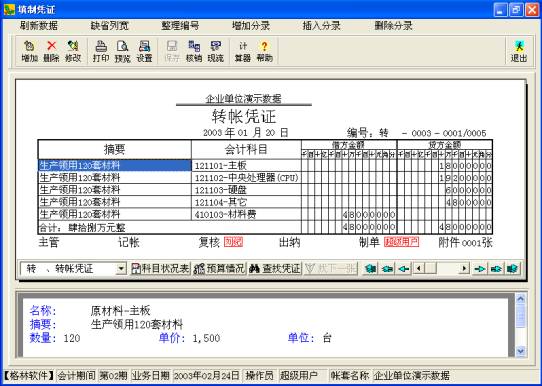Click detail panel scroll down arrow

tap(521, 351)
